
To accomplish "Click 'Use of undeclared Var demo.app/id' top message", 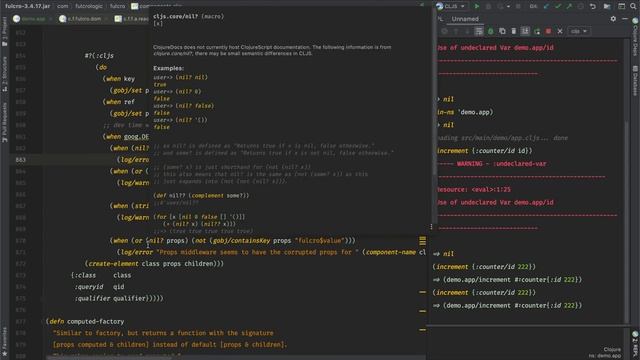I will tap(495, 47).
